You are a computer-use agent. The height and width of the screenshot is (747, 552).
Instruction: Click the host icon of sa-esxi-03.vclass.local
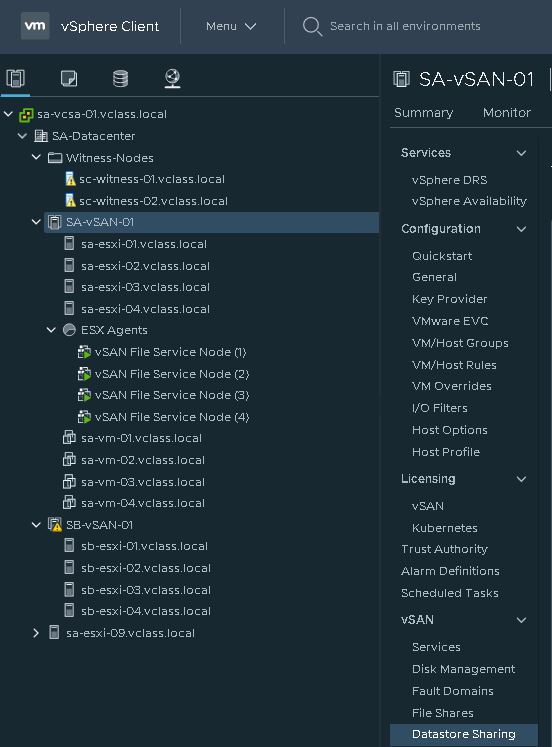click(69, 287)
